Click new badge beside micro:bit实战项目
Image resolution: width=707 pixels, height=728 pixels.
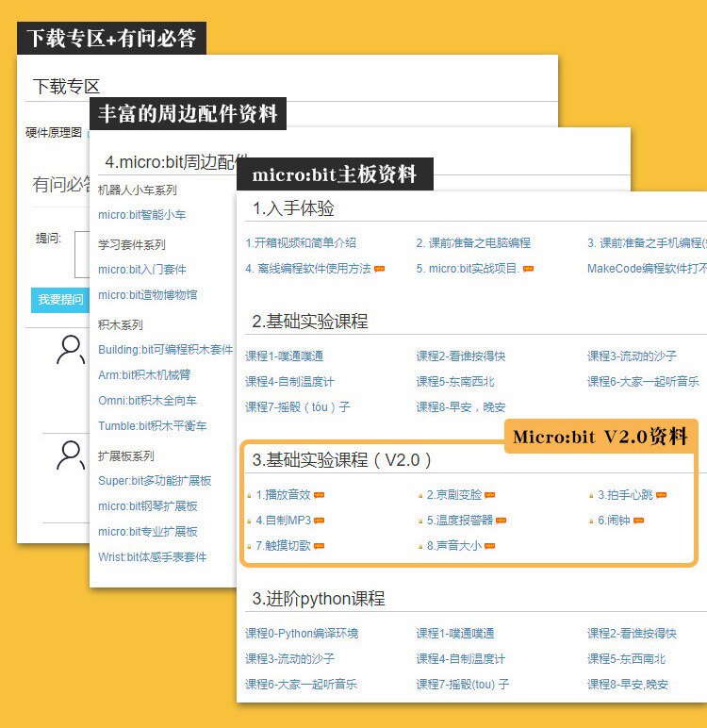528,269
